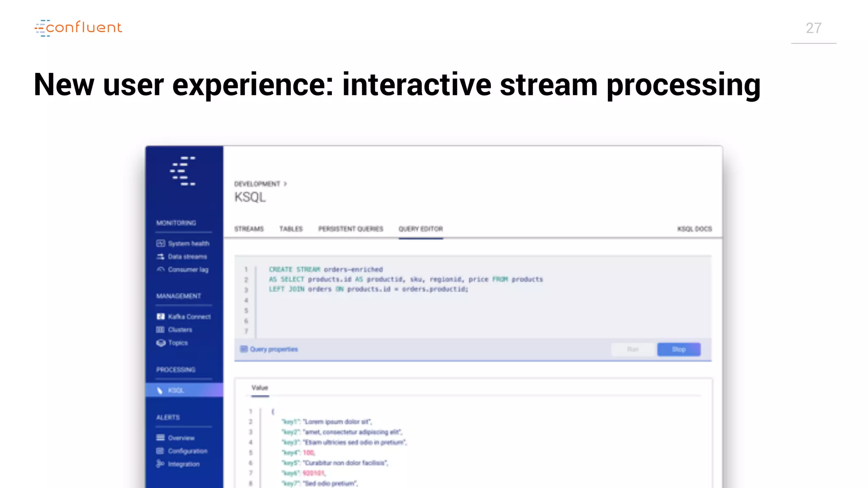Open the Topics icon
This screenshot has width=868, height=488.
(161, 343)
